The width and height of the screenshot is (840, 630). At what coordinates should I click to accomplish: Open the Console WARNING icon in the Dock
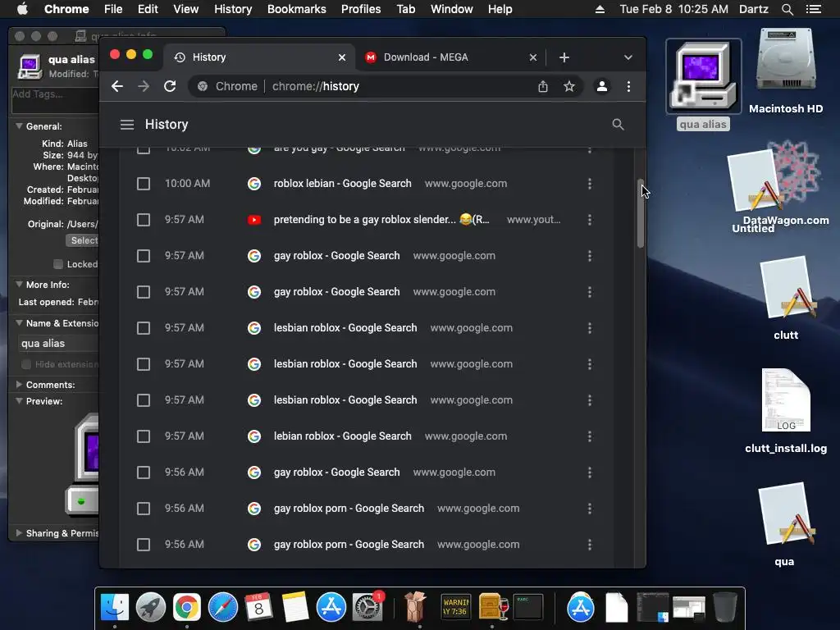tap(456, 607)
